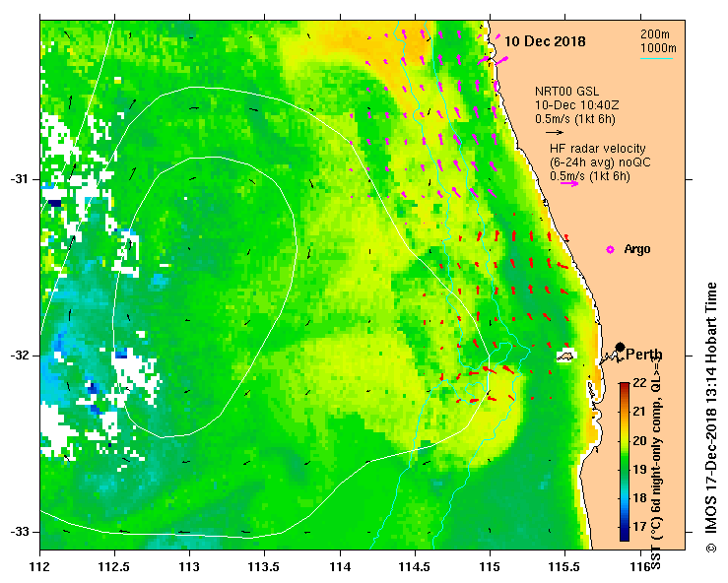728x583 pixels.
Task: Click the 'HF radar velocity' legend text
Action: (598, 149)
